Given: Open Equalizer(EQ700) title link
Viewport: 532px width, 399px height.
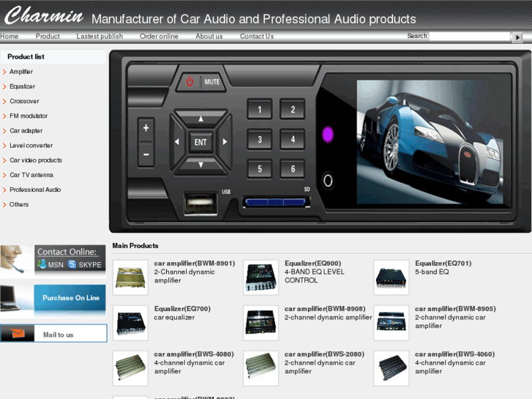Looking at the screenshot, I should click(182, 309).
